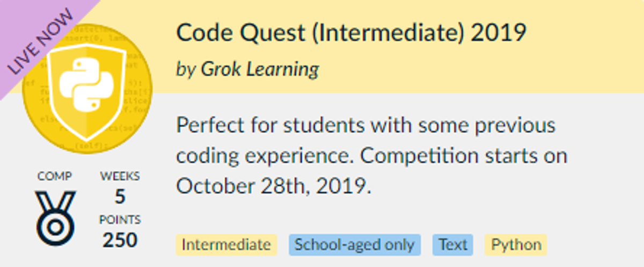Click the COMP label above the medal
The height and width of the screenshot is (267, 644).
55,176
